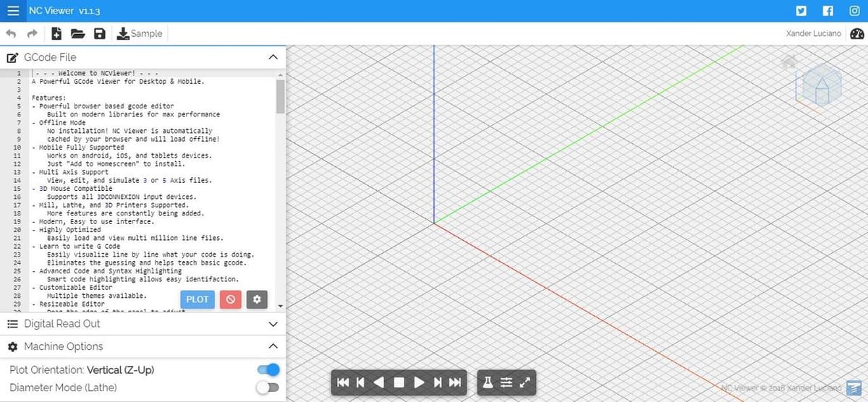Expand the Digital Read Out panel
The width and height of the screenshot is (868, 402).
coord(273,325)
